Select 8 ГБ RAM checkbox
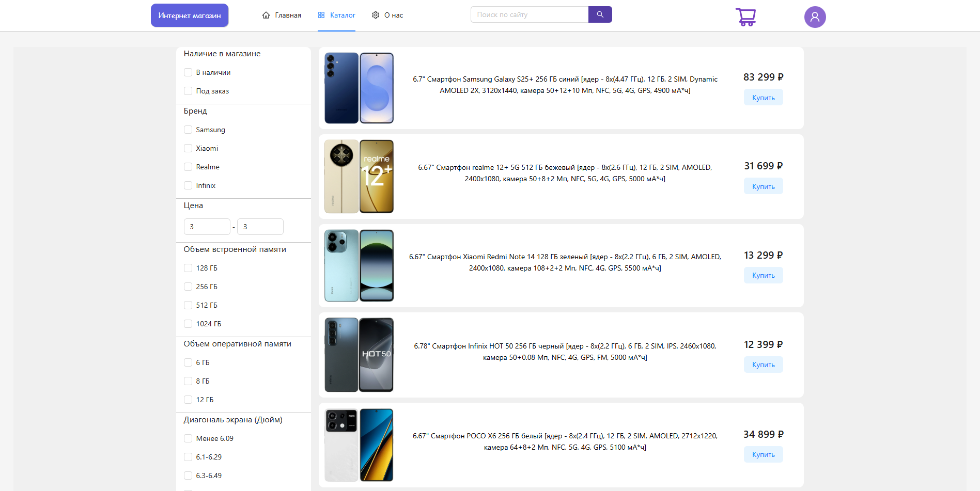 click(x=188, y=381)
